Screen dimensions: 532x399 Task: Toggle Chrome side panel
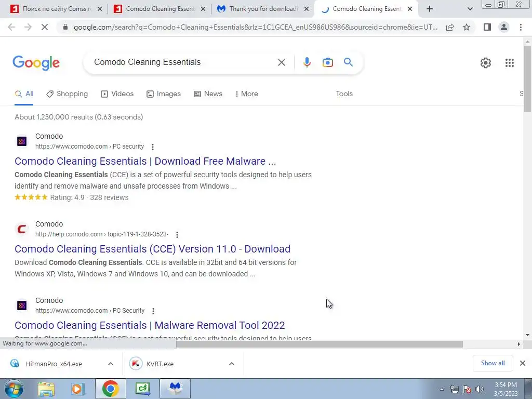pyautogui.click(x=487, y=27)
